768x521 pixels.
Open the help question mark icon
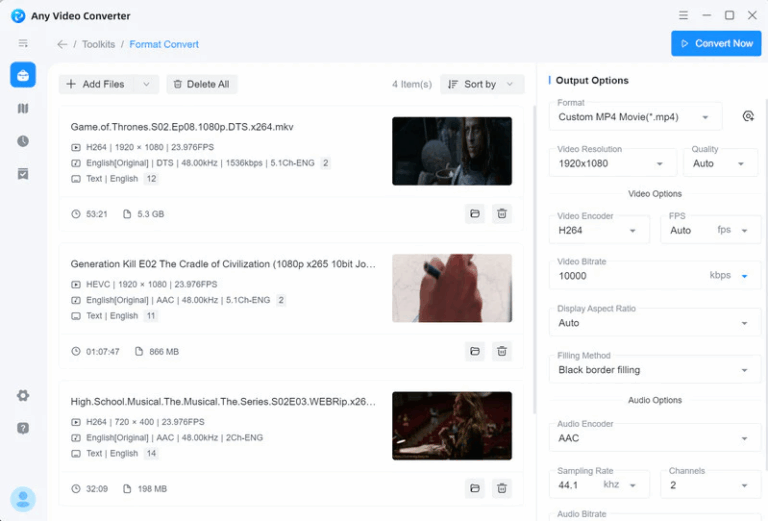click(23, 428)
